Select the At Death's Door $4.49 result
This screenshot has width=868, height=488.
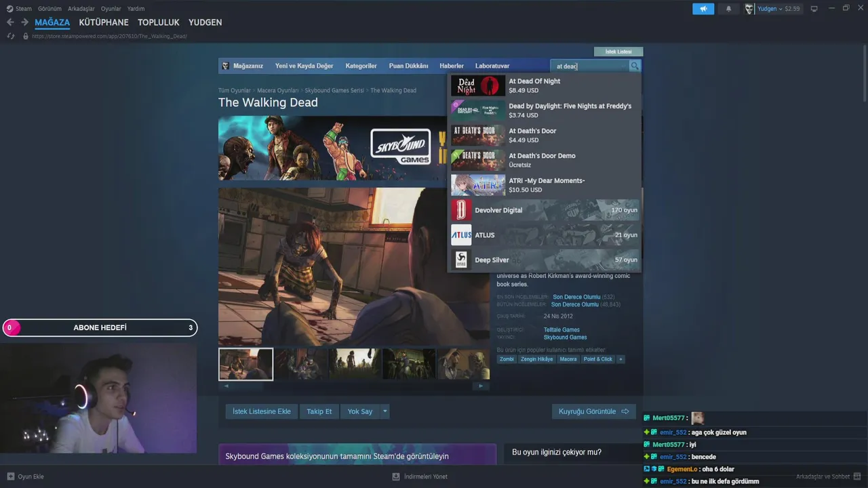point(545,136)
